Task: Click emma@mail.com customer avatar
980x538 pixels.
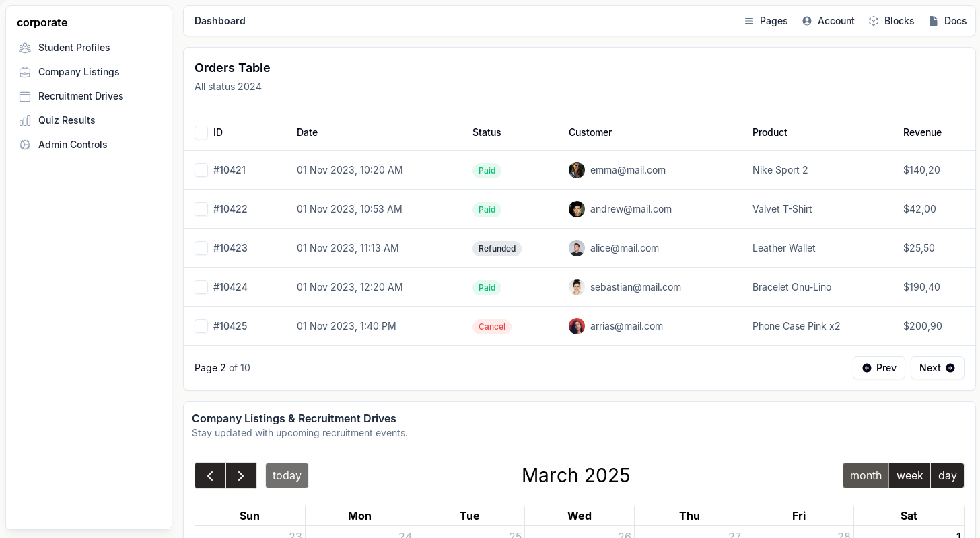Action: [577, 170]
